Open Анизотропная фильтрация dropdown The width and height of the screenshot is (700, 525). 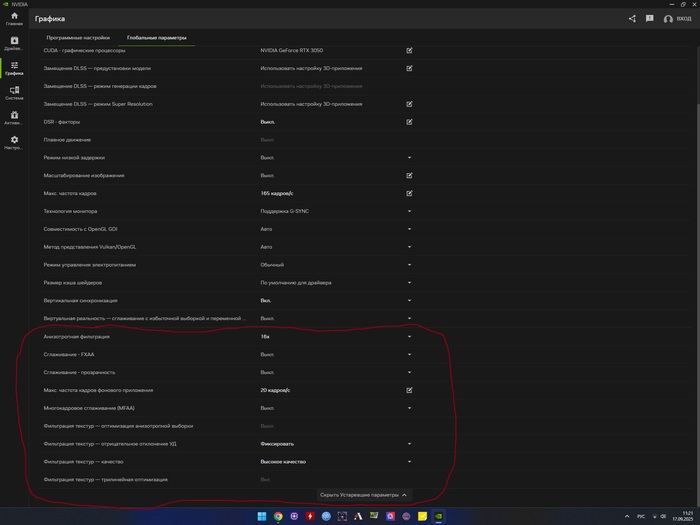pos(409,337)
